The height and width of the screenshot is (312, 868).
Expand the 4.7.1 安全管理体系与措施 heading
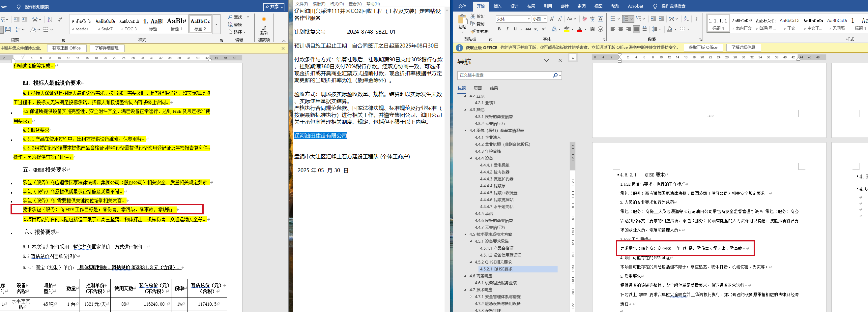pos(471,297)
